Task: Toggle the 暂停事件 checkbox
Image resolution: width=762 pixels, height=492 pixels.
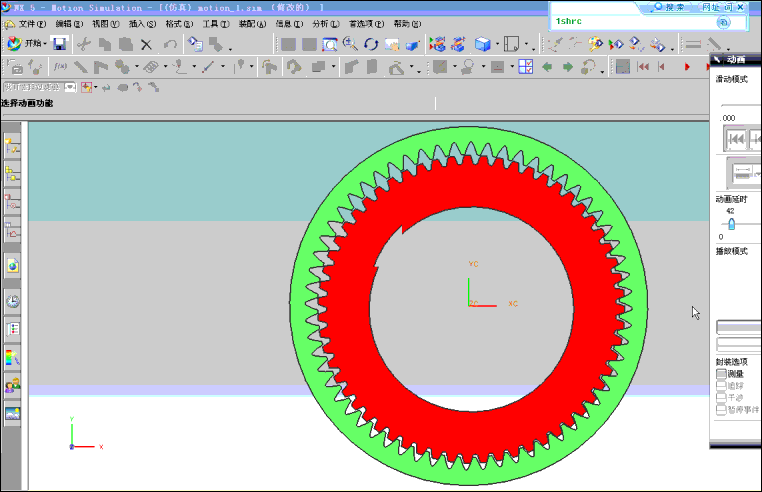Action: click(721, 410)
